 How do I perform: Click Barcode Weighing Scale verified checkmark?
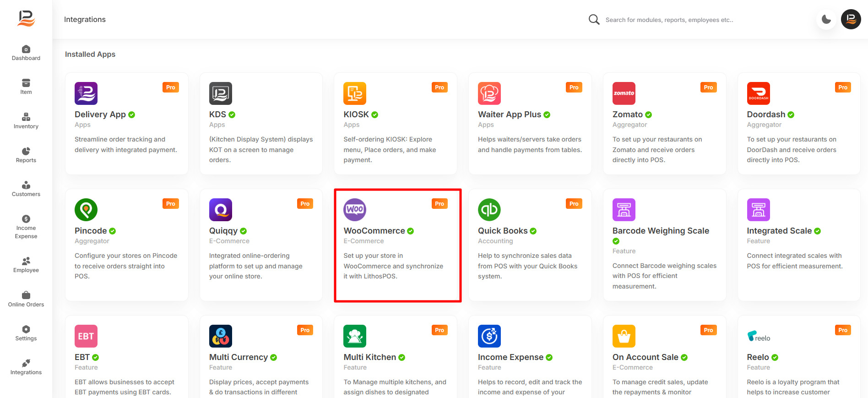coord(616,241)
